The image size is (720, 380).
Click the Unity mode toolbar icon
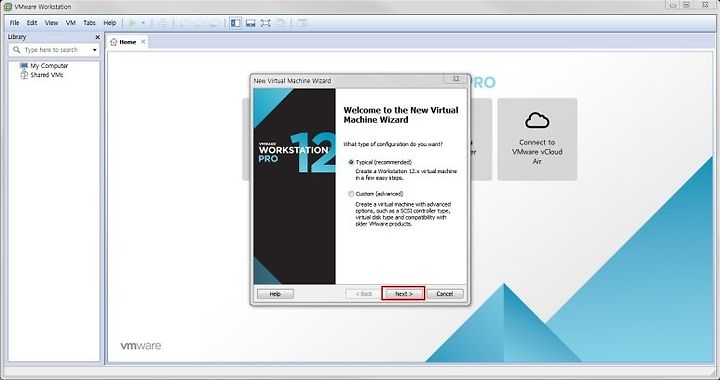pos(281,23)
